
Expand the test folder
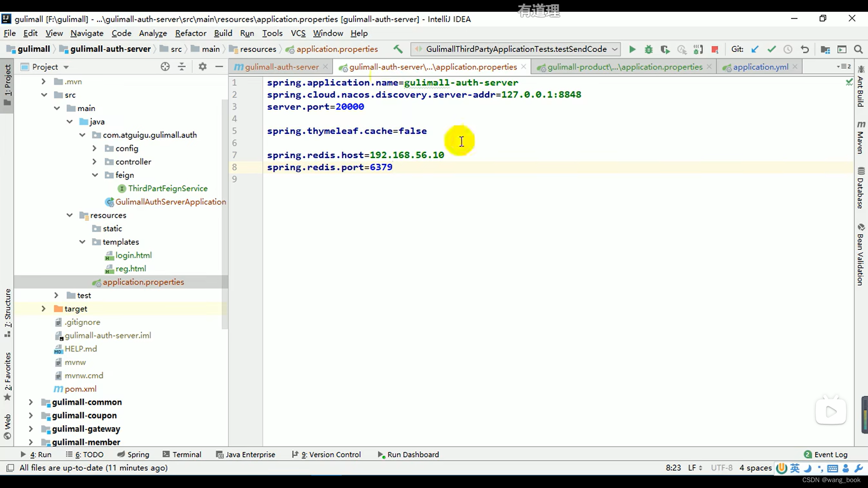(x=56, y=295)
